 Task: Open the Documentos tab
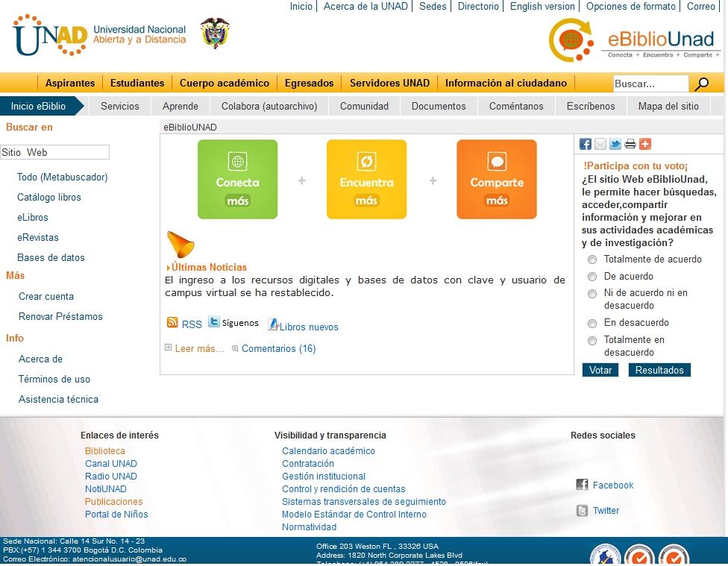(x=439, y=107)
